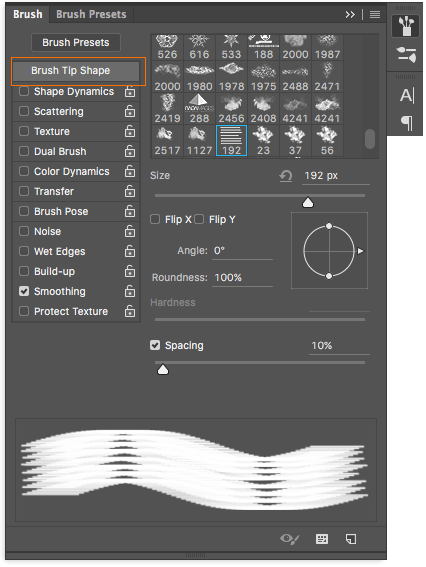426x567 pixels.
Task: Select the Brush Tip Shape section
Action: 76,71
